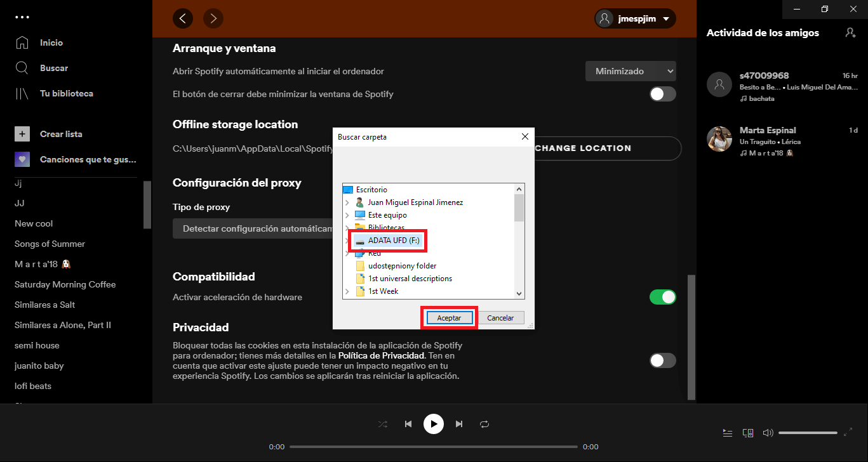
Task: Open the three-dot Spotify app menu
Action: pos(22,17)
